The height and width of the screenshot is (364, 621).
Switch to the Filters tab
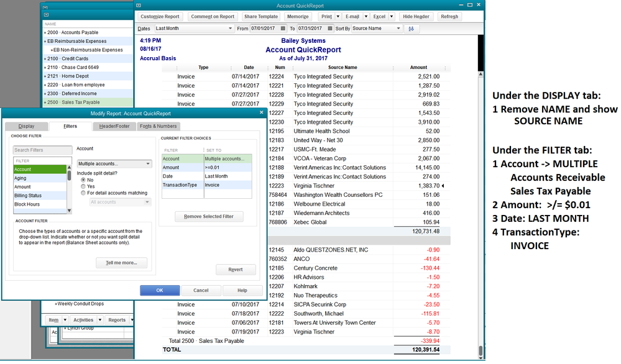[70, 126]
